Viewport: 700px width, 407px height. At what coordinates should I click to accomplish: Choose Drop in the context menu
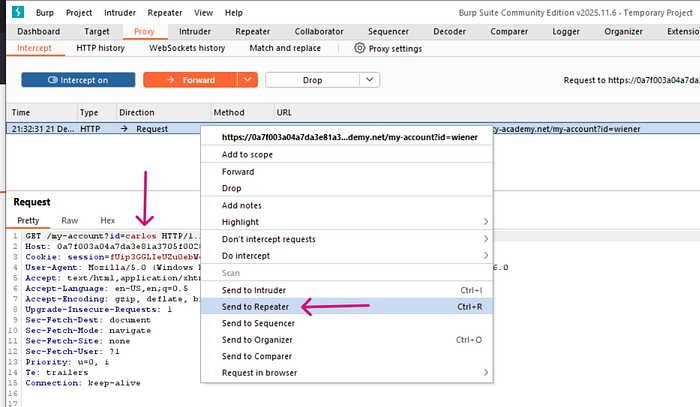347,188
